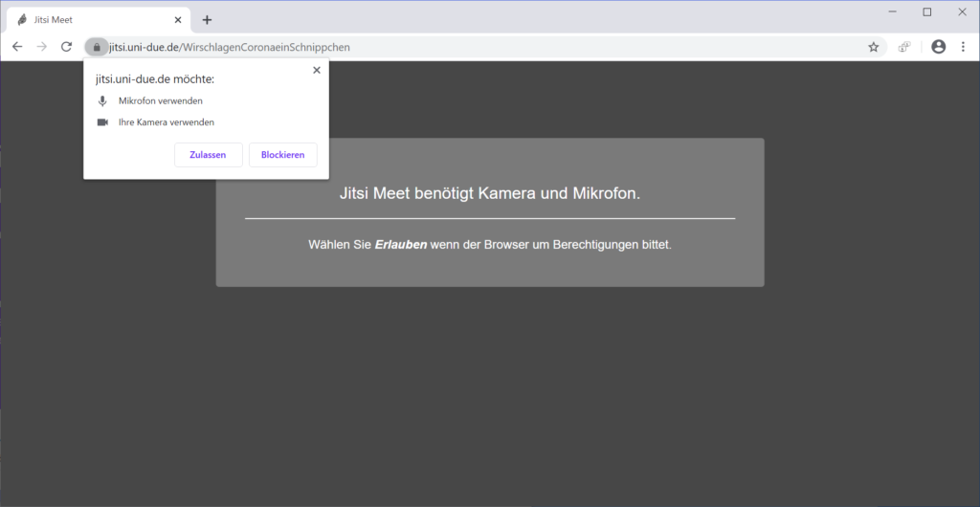
Task: Select the Jitsi Meet tab
Action: click(x=99, y=20)
